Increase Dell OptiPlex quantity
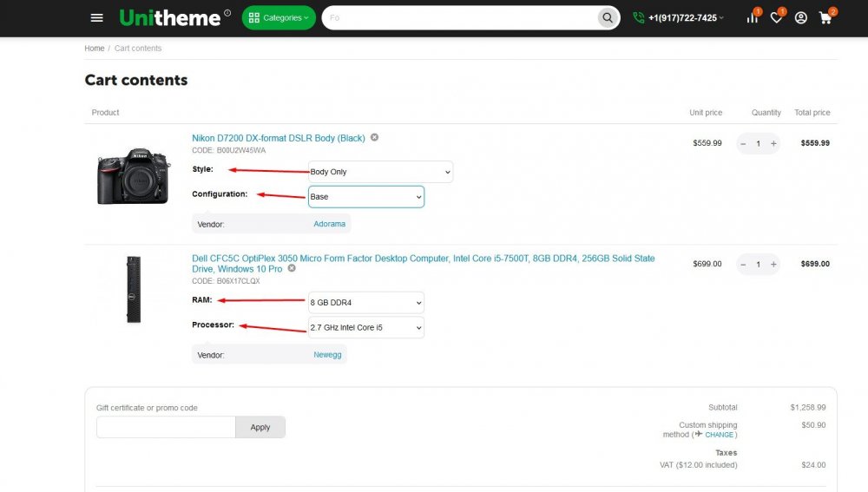 pos(773,264)
